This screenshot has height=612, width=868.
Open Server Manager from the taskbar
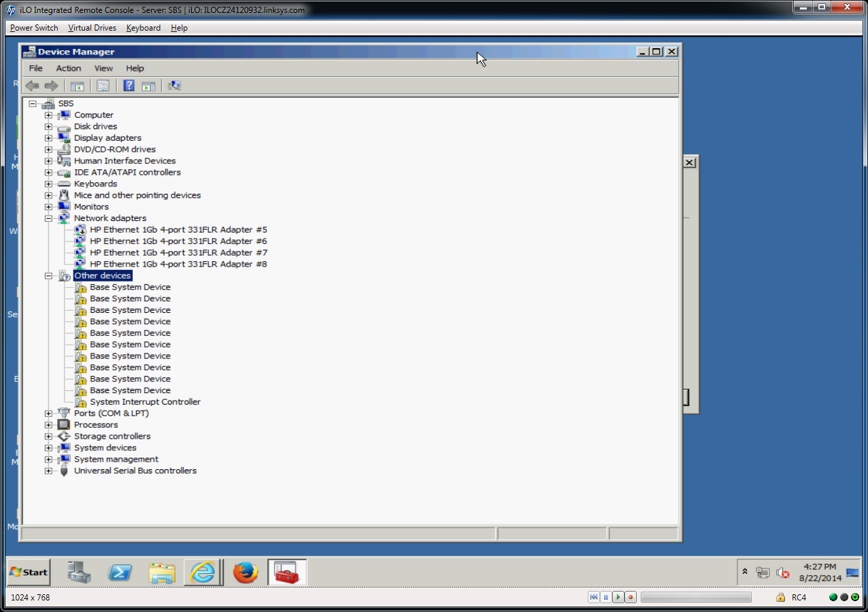click(80, 573)
